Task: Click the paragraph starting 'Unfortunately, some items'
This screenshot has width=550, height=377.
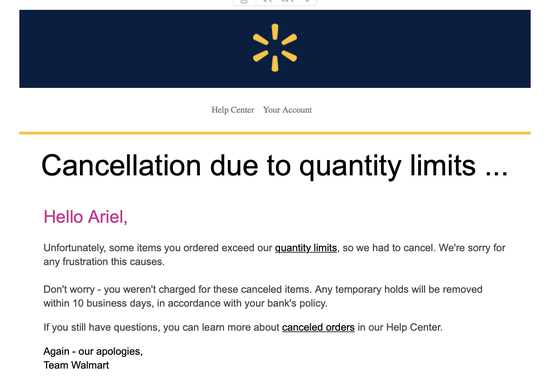Action: click(x=274, y=255)
